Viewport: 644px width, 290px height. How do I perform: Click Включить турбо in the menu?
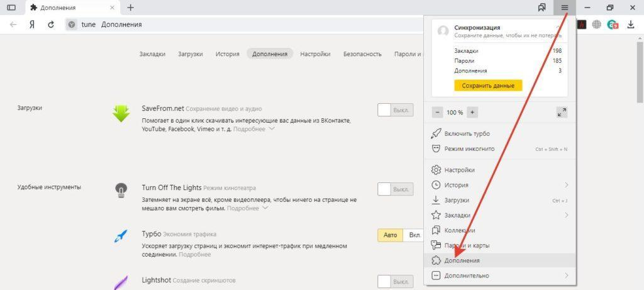[x=500, y=133]
